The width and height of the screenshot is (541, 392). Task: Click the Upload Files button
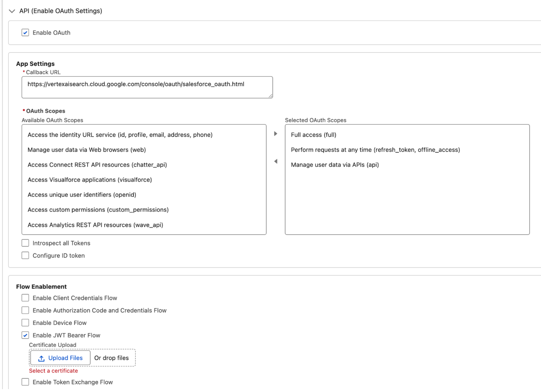point(60,358)
